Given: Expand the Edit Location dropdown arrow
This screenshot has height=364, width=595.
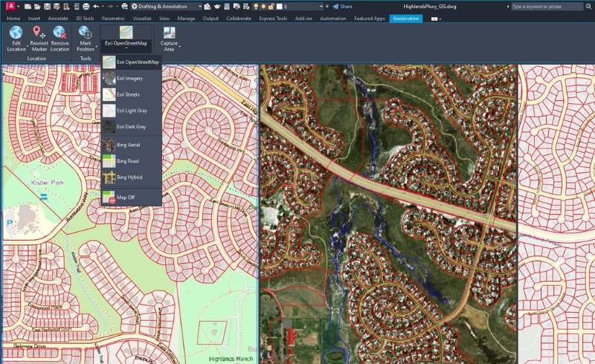Looking at the screenshot, I should coord(28,47).
